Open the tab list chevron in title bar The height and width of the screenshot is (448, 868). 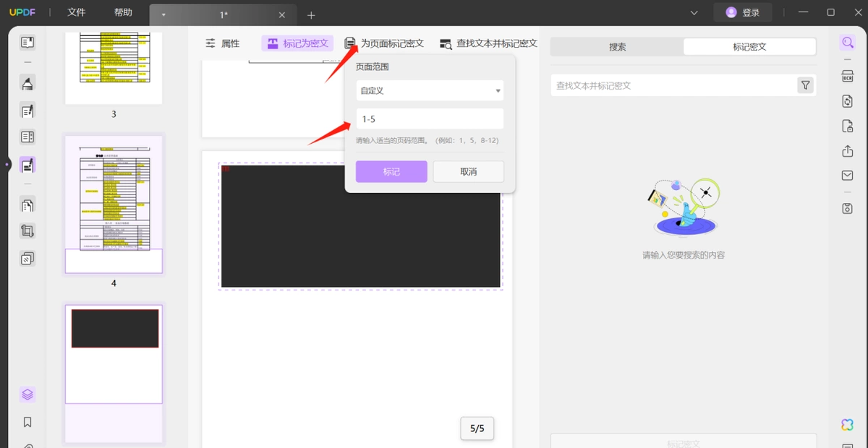694,12
